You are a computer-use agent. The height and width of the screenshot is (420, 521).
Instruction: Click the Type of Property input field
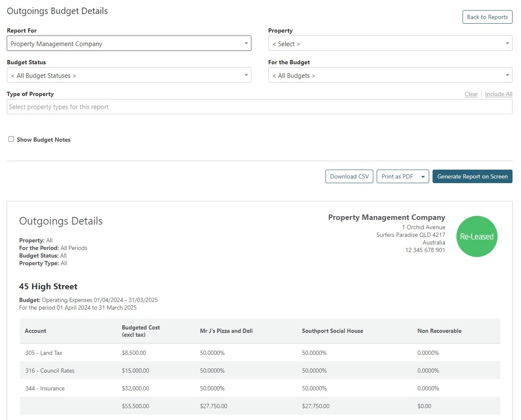point(259,107)
